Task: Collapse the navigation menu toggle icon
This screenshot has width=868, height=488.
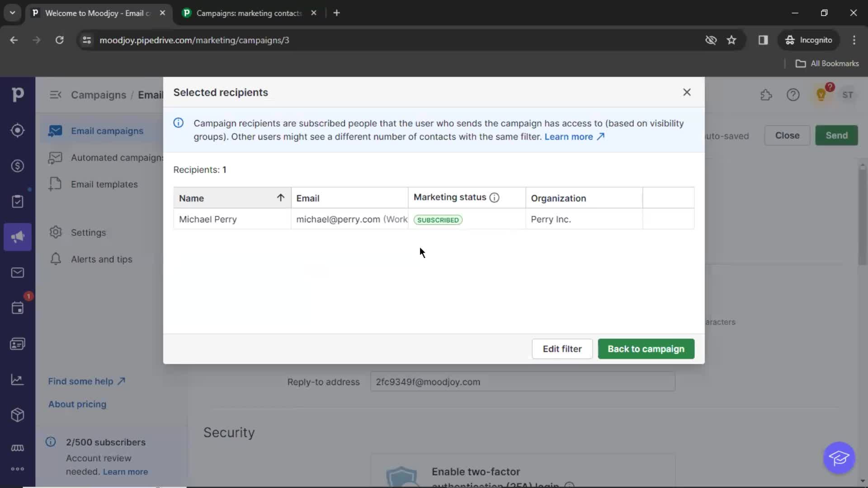Action: [x=55, y=95]
